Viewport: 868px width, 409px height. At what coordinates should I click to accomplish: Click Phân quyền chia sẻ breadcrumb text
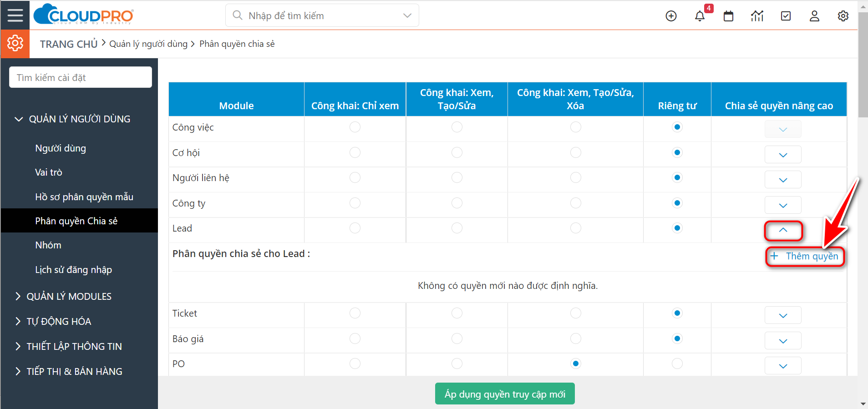pyautogui.click(x=237, y=44)
